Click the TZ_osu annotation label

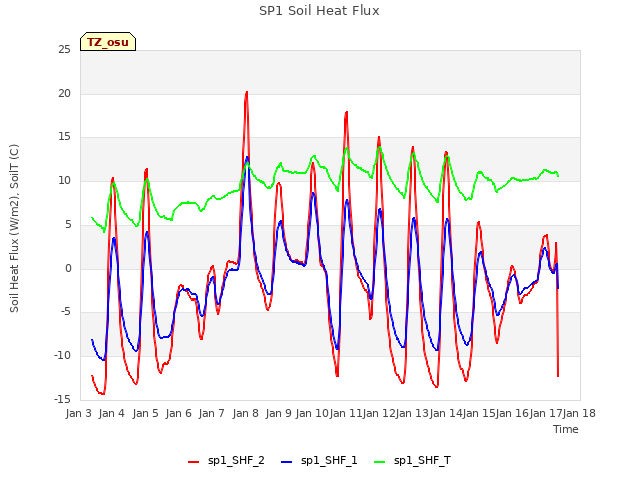(108, 42)
